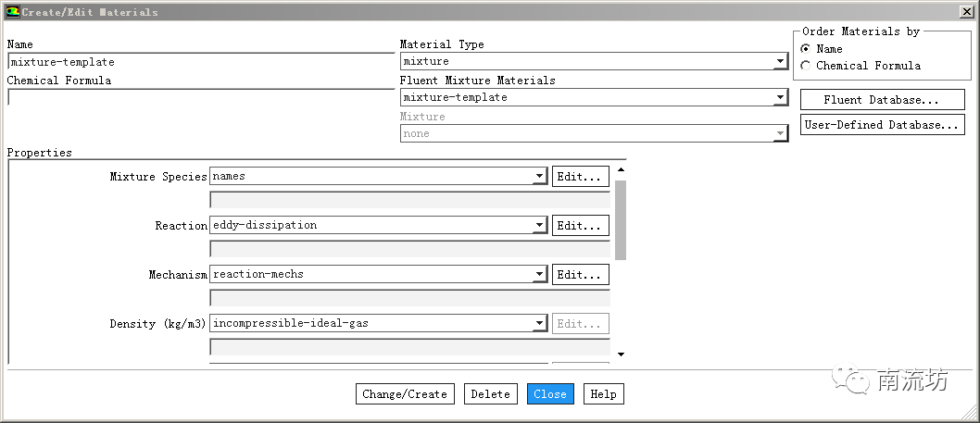The image size is (980, 423).
Task: Click the Fluent application icon in title bar
Action: pos(11,12)
